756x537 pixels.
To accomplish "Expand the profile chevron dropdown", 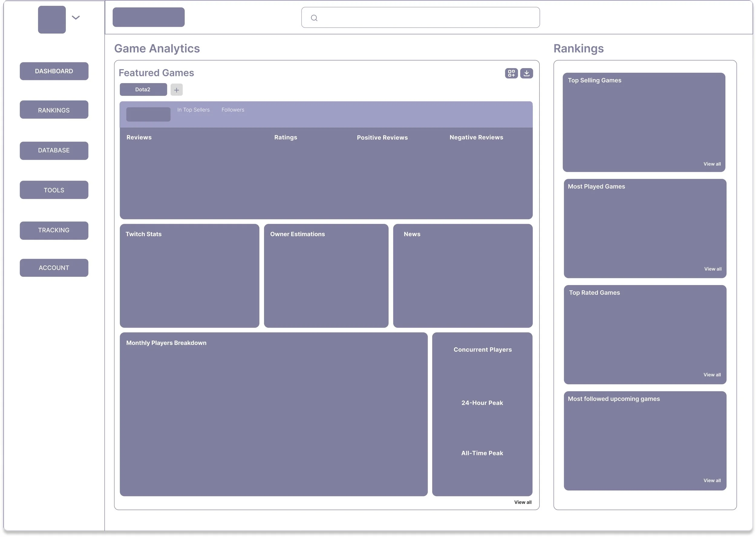I will 76,18.
